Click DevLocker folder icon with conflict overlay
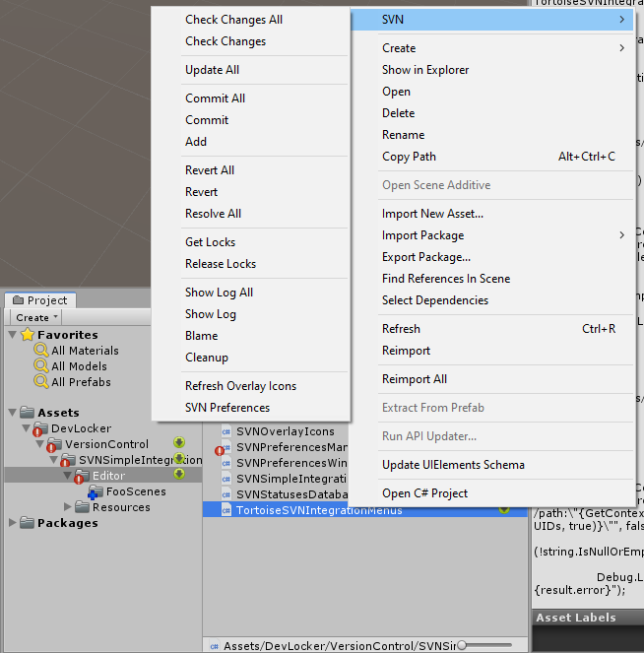644x653 pixels. 40,428
